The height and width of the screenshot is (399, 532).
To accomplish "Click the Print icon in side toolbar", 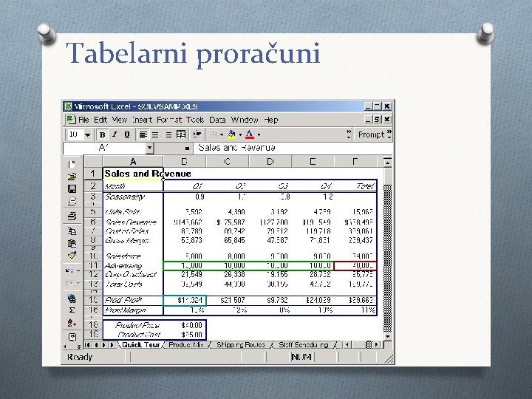I will point(72,216).
